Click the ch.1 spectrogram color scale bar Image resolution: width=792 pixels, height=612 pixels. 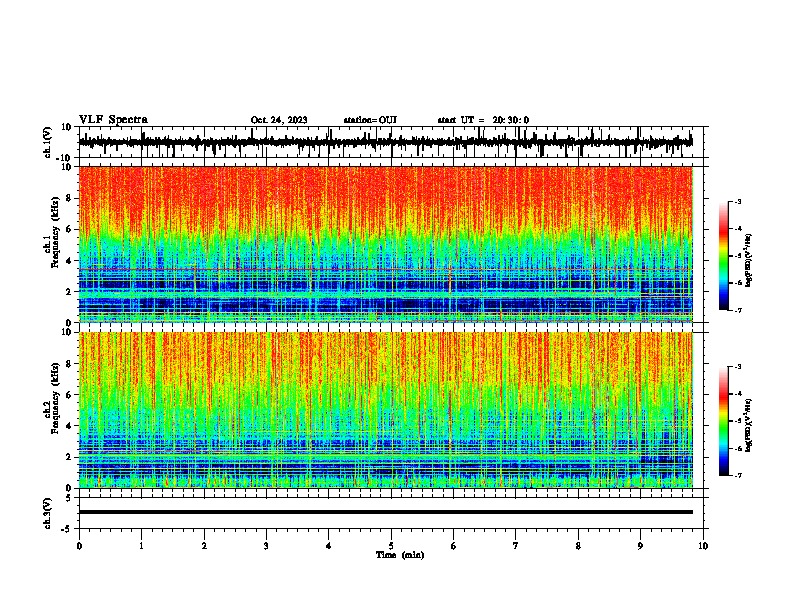[724, 256]
